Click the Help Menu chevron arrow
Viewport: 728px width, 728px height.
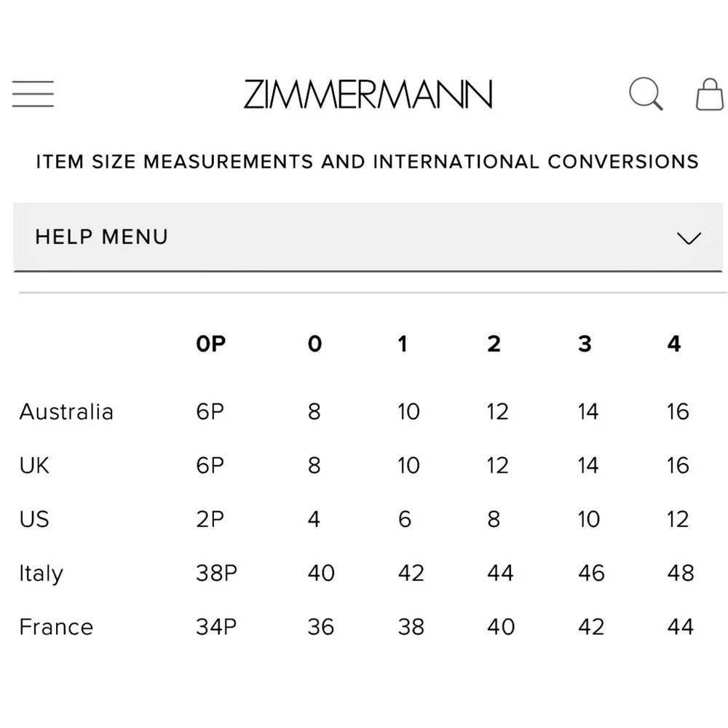point(689,238)
